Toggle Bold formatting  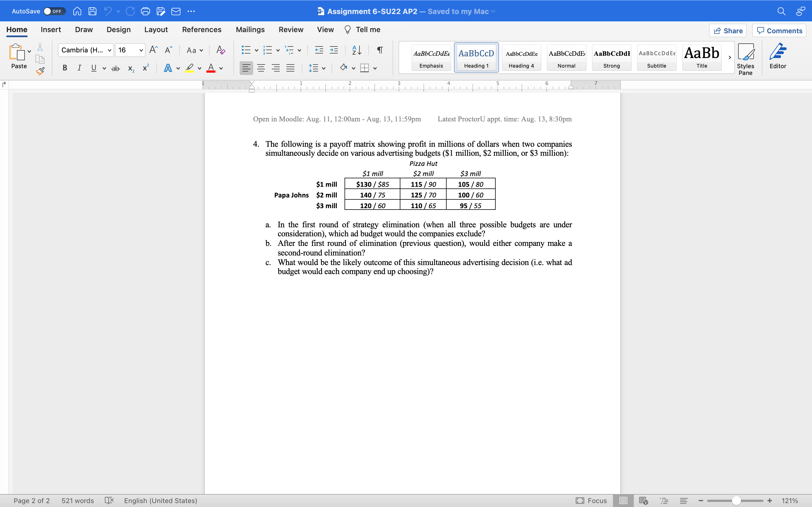coord(65,68)
